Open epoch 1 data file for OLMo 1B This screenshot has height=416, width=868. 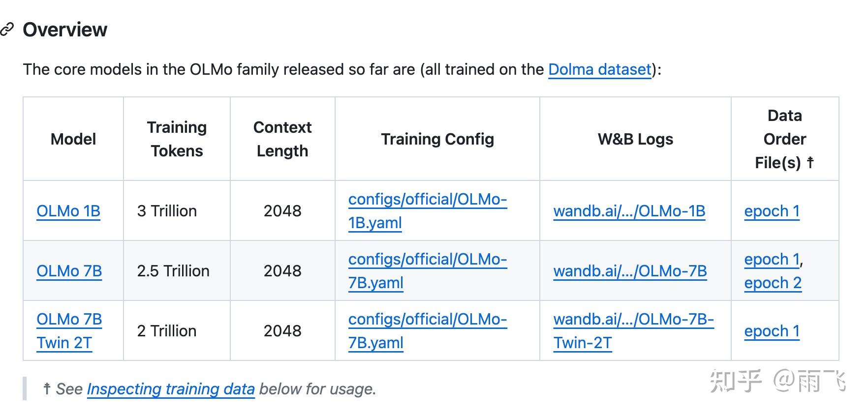click(x=772, y=211)
